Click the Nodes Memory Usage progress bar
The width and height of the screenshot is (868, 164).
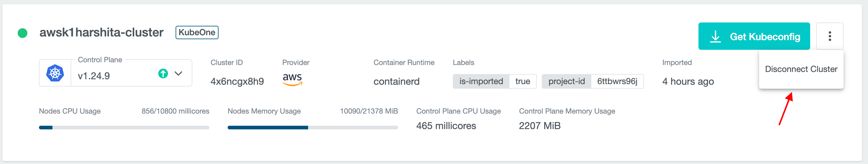pos(312,128)
